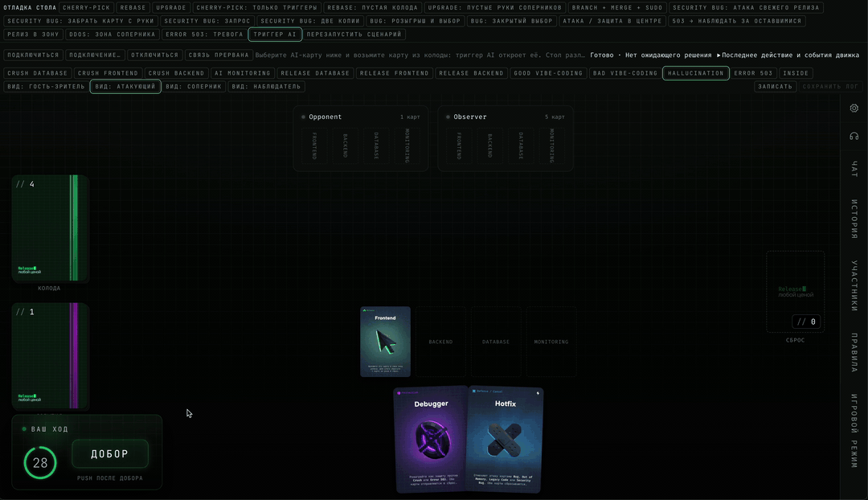Pick the ВИД: НАБЛЮДАТЕЛЬ view
Image resolution: width=868 pixels, height=500 pixels.
(266, 86)
